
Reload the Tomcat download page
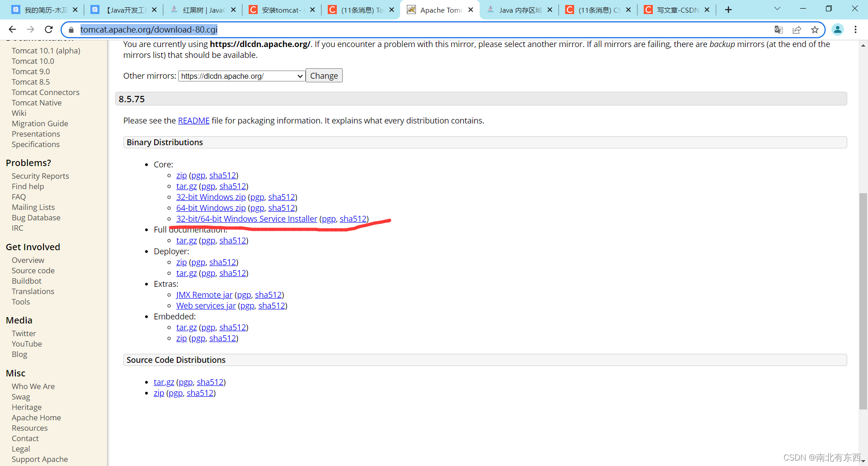click(49, 29)
